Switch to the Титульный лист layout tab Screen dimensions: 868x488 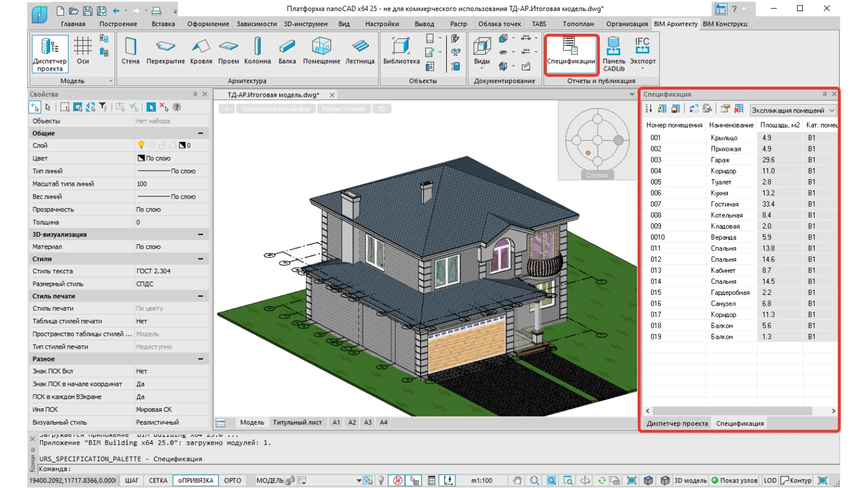click(297, 422)
